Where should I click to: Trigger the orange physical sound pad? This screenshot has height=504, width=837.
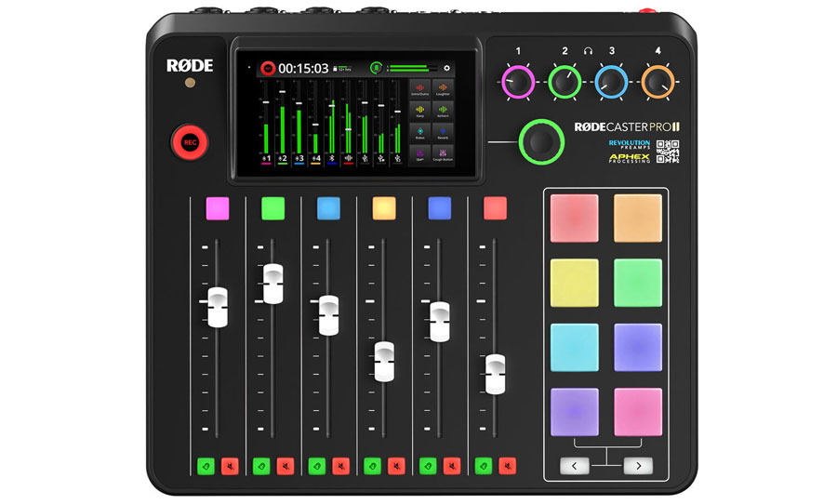tap(638, 219)
